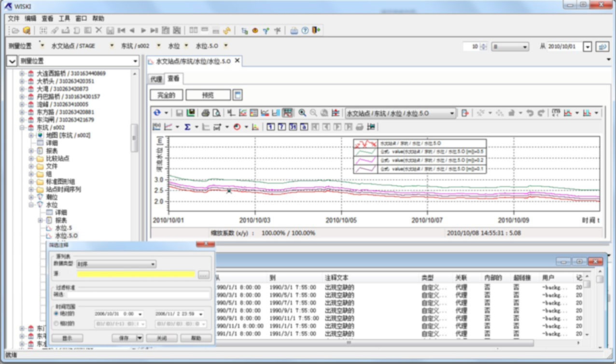The height and width of the screenshot is (364, 616).
Task: Open the 测量位置 combo box in left panel
Action: tap(136, 61)
